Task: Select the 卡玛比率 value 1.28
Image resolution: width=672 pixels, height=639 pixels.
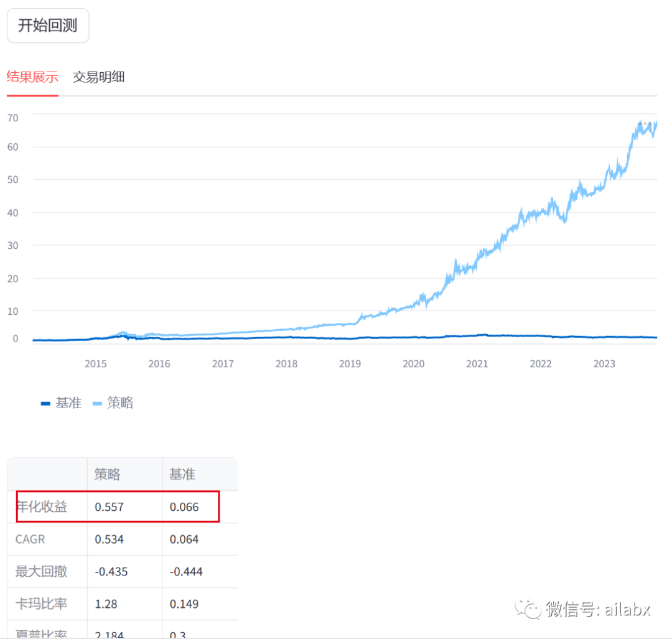Action: 107,604
